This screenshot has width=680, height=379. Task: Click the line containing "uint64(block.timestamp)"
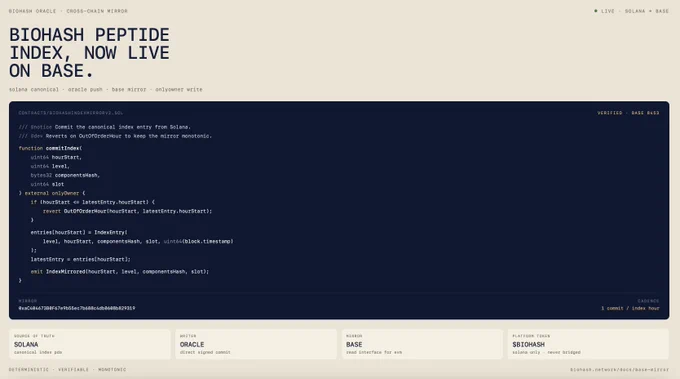point(138,242)
